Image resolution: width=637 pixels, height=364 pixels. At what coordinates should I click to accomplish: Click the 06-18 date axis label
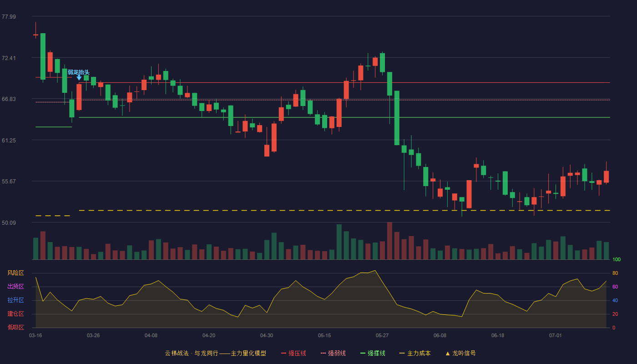(498, 335)
